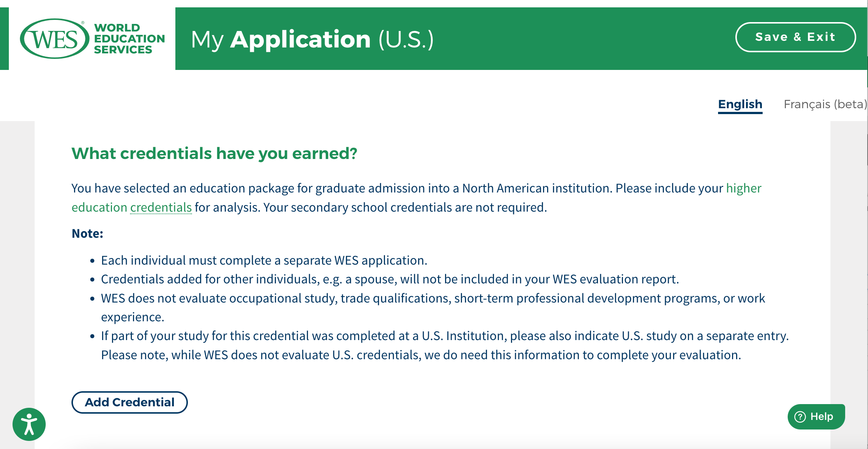Click the bullet mentioning a spouse's credentials
The image size is (868, 449).
[389, 279]
